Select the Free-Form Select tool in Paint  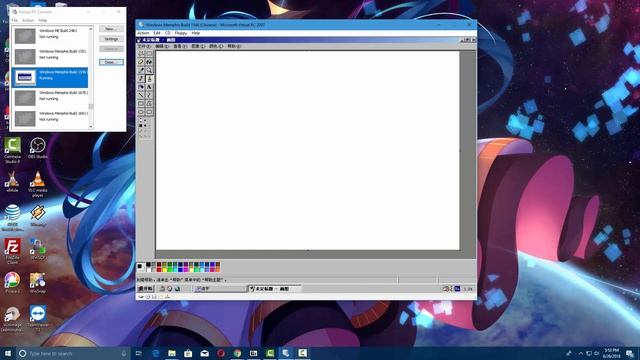click(x=141, y=53)
